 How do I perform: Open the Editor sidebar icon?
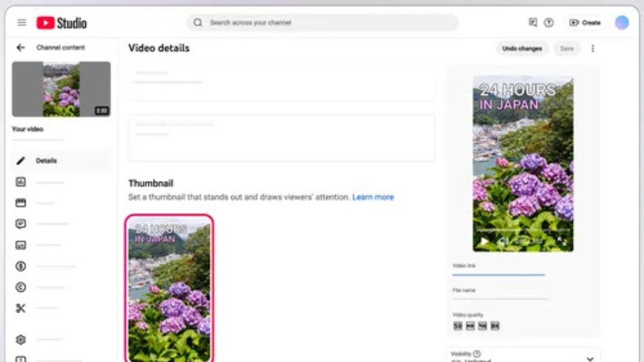[x=21, y=203]
